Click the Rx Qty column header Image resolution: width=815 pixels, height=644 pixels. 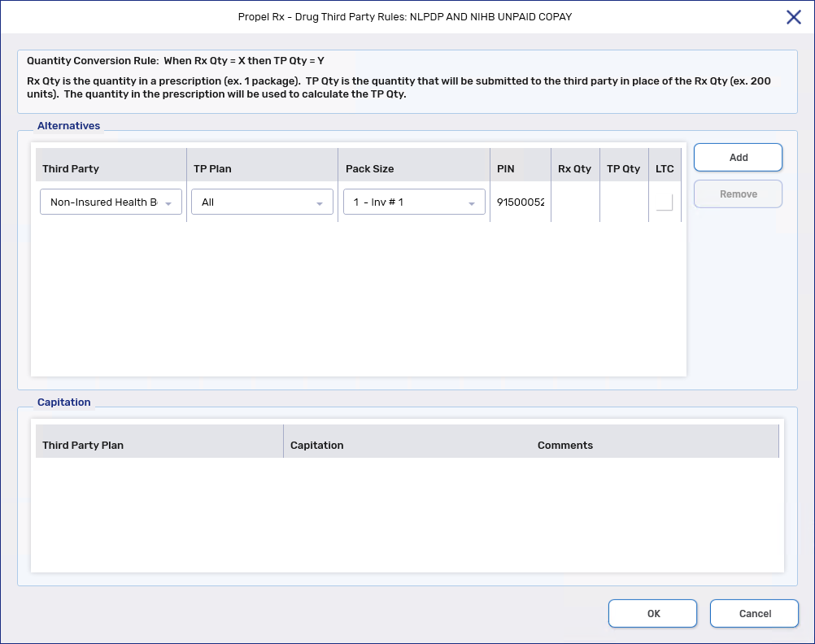[x=574, y=169]
